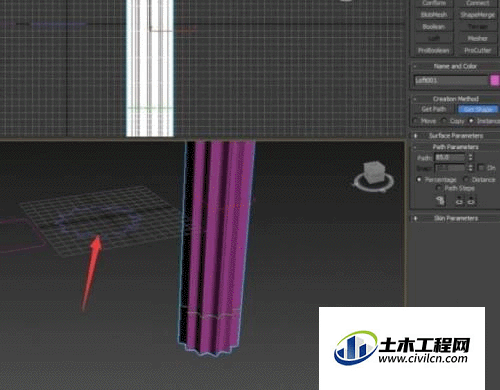Screen dimensions: 500x390
Task: Adjust the Snap value spinner arrows
Action: pyautogui.click(x=471, y=168)
